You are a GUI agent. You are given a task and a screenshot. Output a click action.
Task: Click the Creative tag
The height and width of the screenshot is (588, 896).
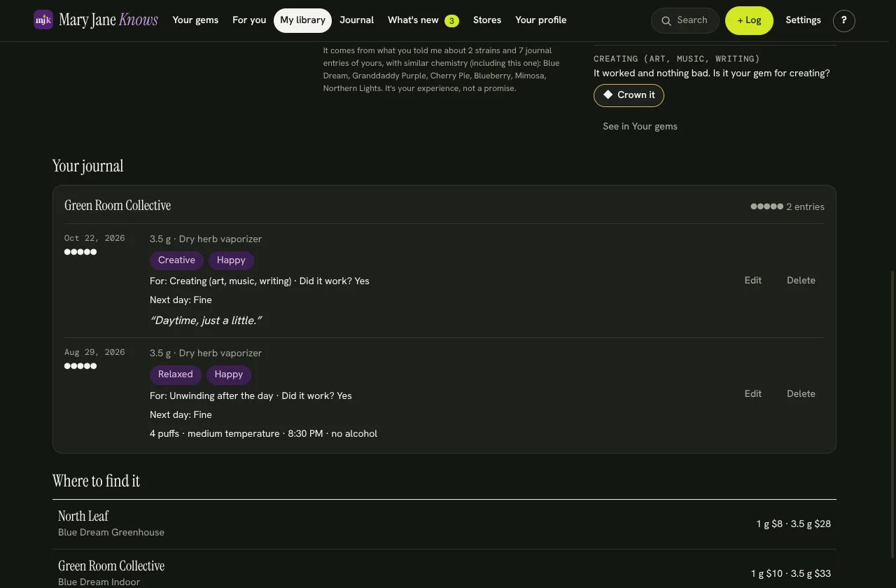(176, 260)
